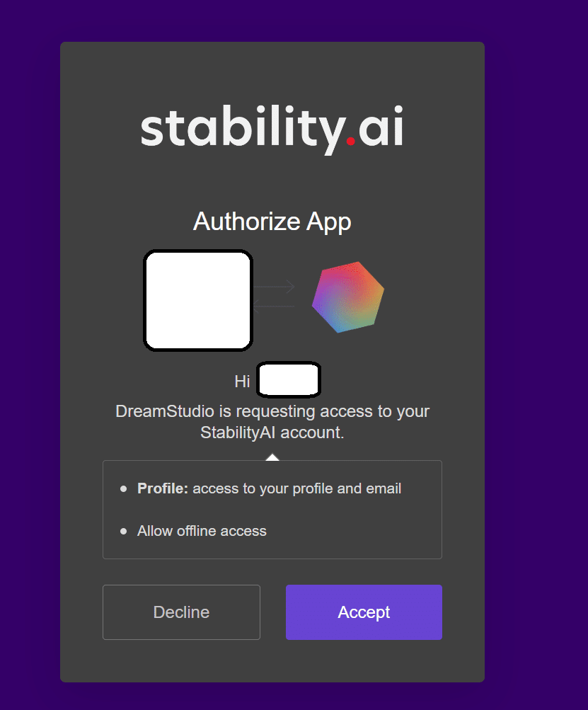Select the bold Profile label
The image size is (588, 710).
pos(163,488)
